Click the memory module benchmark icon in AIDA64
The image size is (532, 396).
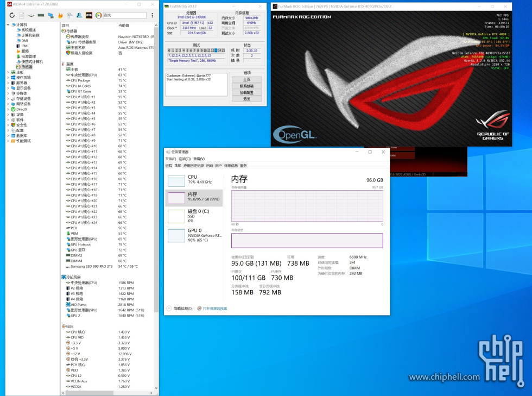pyautogui.click(x=41, y=15)
